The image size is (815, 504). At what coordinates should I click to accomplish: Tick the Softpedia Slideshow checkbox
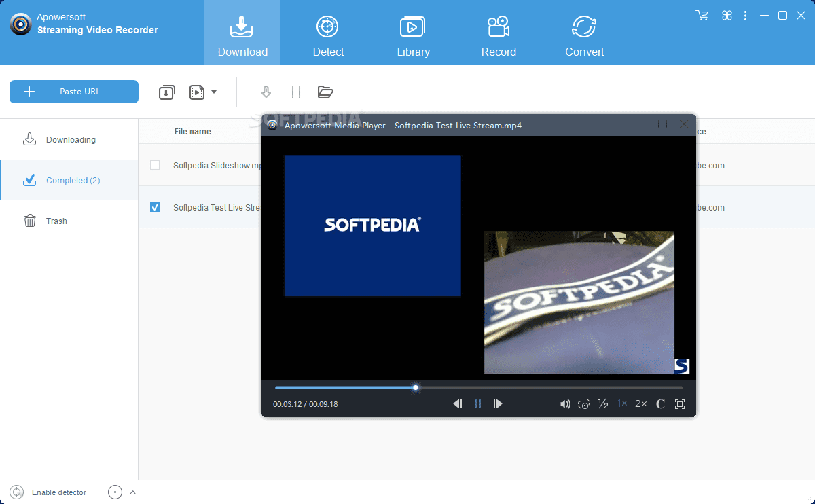pos(155,165)
